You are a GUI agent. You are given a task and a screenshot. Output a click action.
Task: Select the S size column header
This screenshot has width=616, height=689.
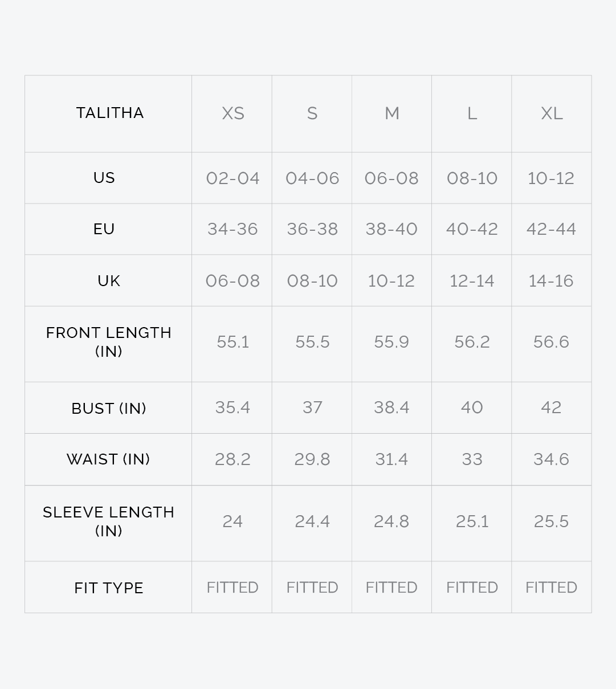(312, 113)
